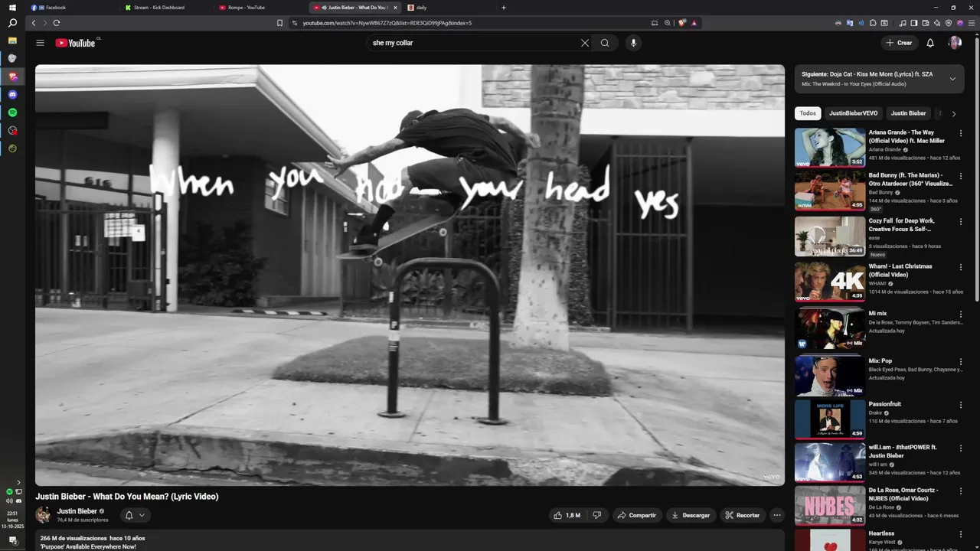Open Justin Bieber channel avatar
Image resolution: width=980 pixels, height=551 pixels.
(43, 515)
